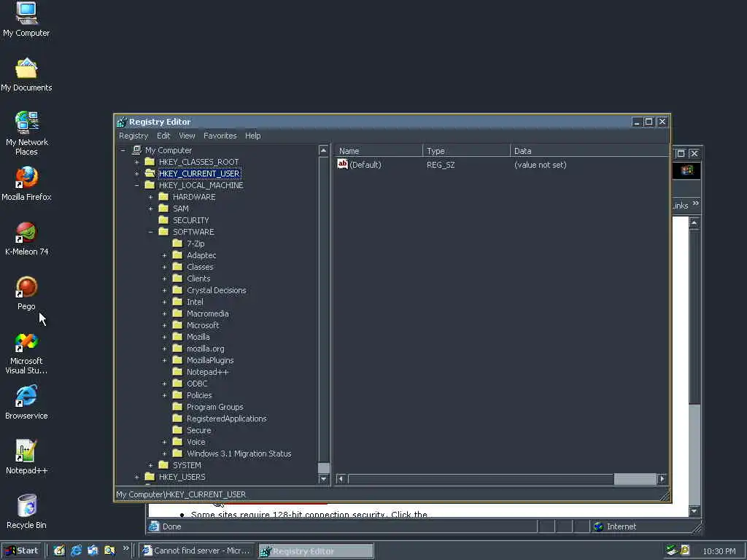Expand the HARDWARE key
Screen dimensions: 747x560
click(150, 197)
